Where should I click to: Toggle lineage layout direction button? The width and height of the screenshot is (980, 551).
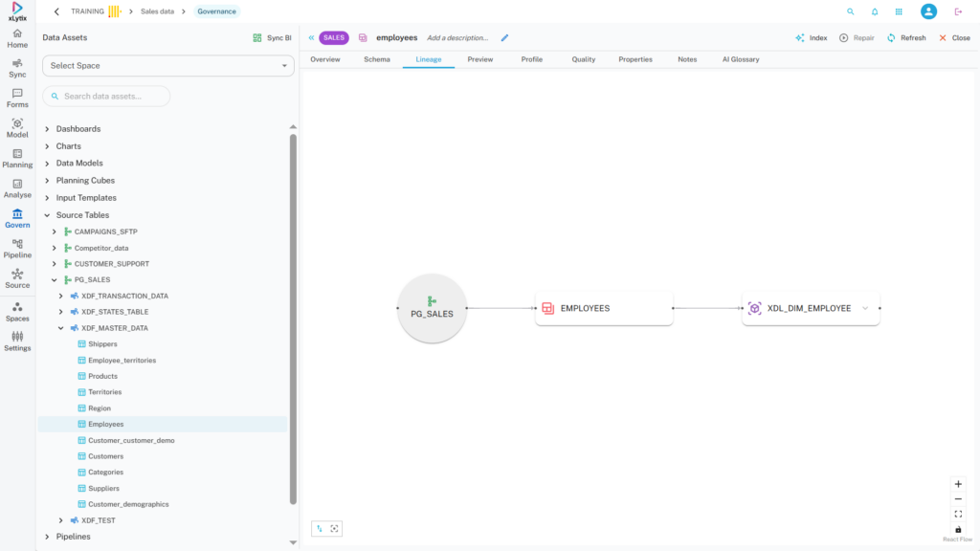click(x=319, y=528)
